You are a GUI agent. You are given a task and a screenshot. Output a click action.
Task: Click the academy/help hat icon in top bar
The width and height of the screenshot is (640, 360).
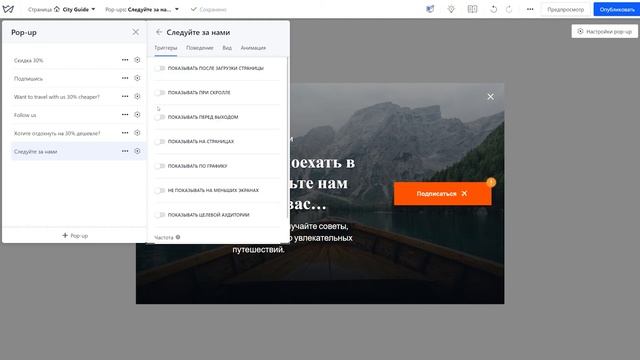tap(430, 9)
